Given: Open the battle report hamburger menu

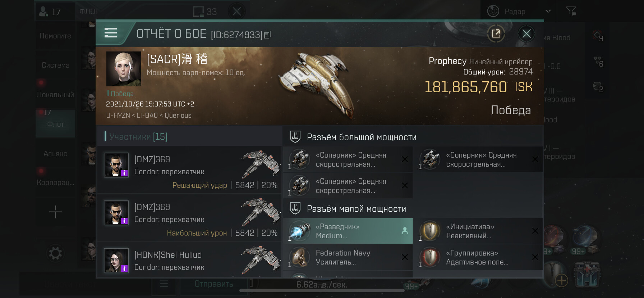Looking at the screenshot, I should [x=111, y=33].
